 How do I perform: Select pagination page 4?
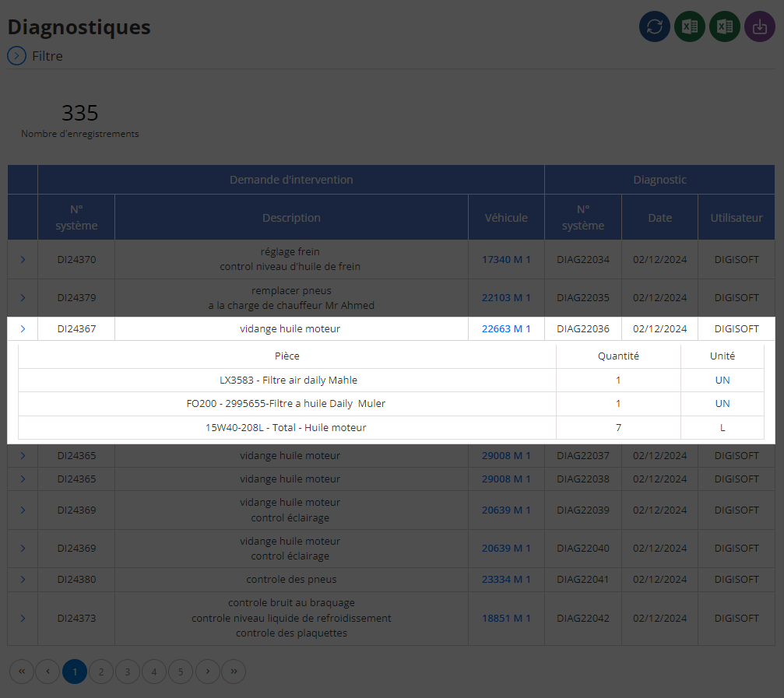154,672
